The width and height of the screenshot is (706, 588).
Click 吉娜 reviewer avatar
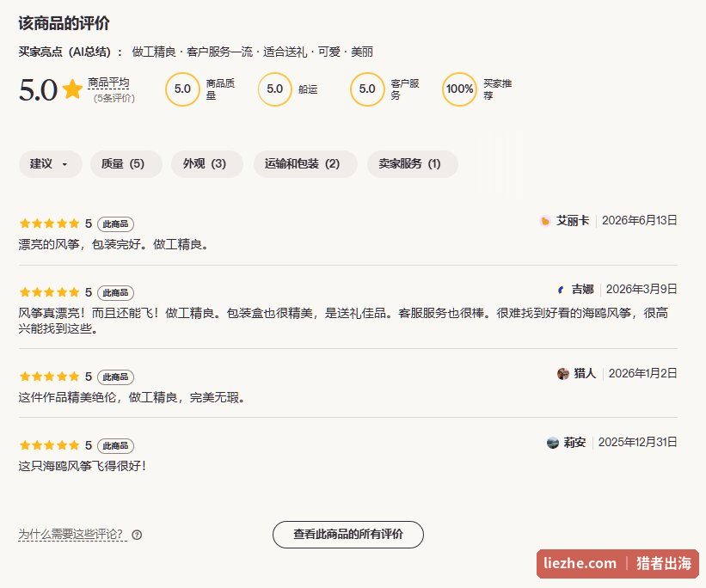pyautogui.click(x=560, y=290)
